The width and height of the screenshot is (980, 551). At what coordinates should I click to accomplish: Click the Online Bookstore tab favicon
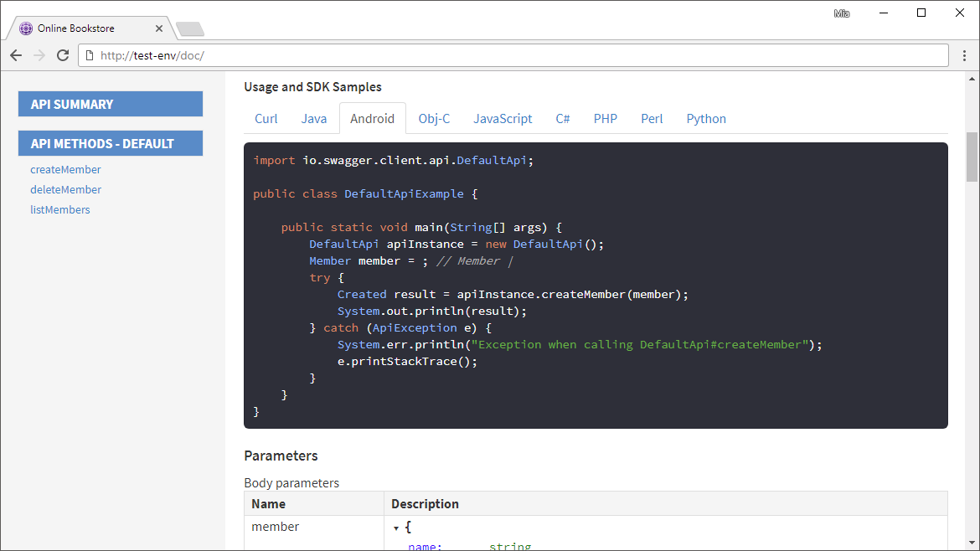point(26,28)
